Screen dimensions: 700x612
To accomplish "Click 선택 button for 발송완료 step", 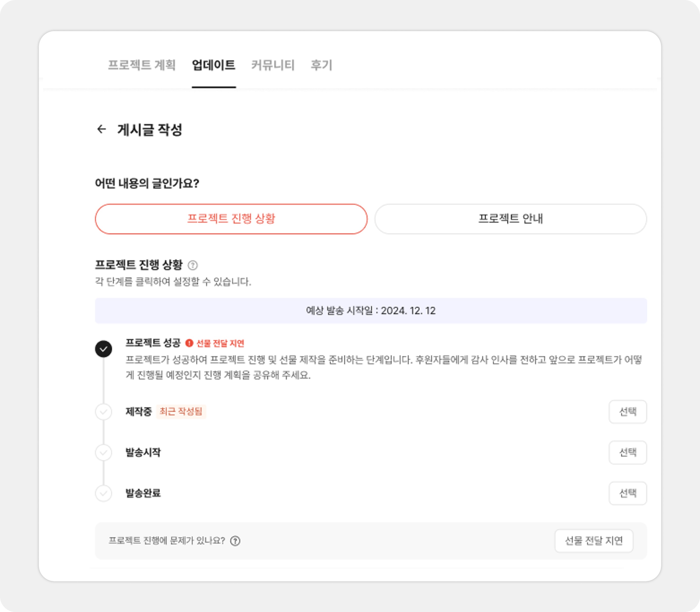I will pyautogui.click(x=628, y=493).
